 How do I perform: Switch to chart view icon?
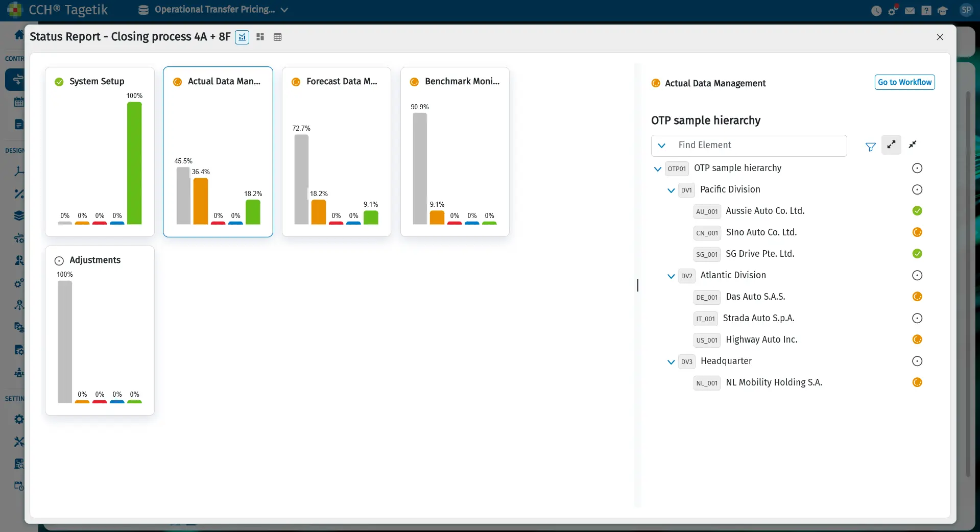tap(242, 37)
